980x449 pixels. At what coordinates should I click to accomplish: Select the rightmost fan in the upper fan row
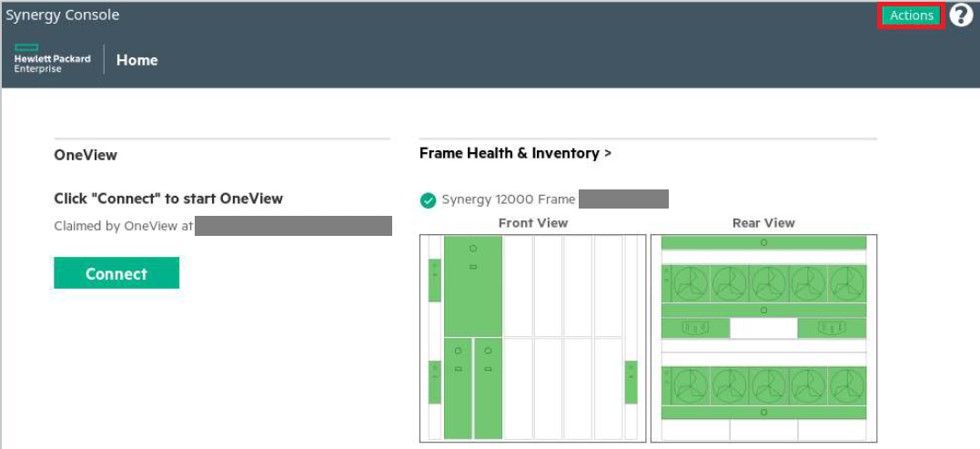click(x=847, y=284)
